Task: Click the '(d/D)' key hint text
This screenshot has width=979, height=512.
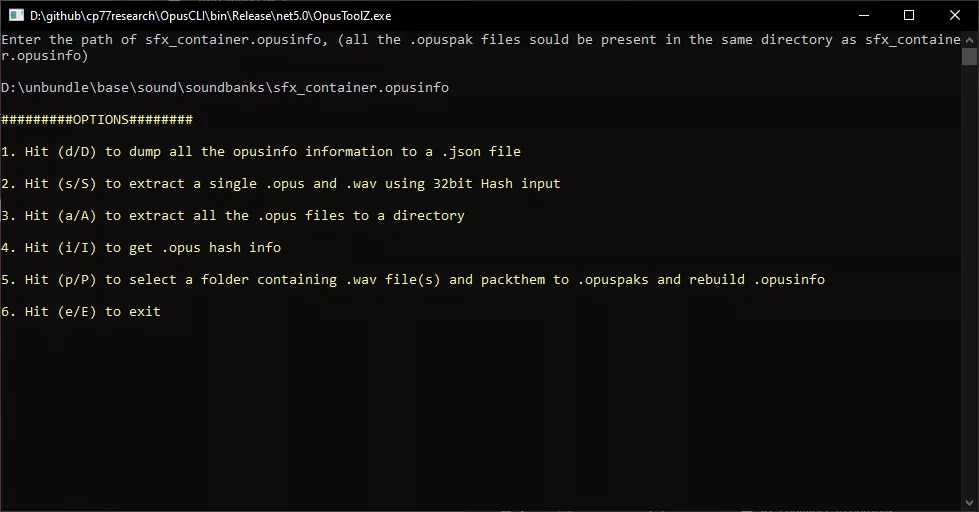Action: [77, 152]
